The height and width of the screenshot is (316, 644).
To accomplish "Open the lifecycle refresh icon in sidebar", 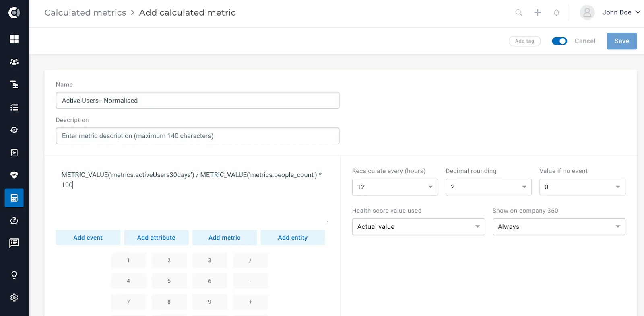I will pyautogui.click(x=14, y=130).
